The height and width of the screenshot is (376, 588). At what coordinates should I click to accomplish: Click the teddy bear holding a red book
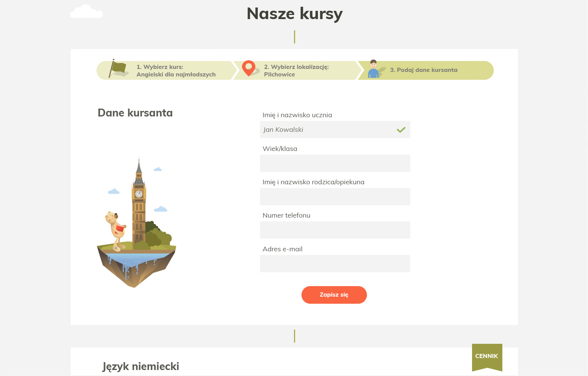tap(115, 229)
